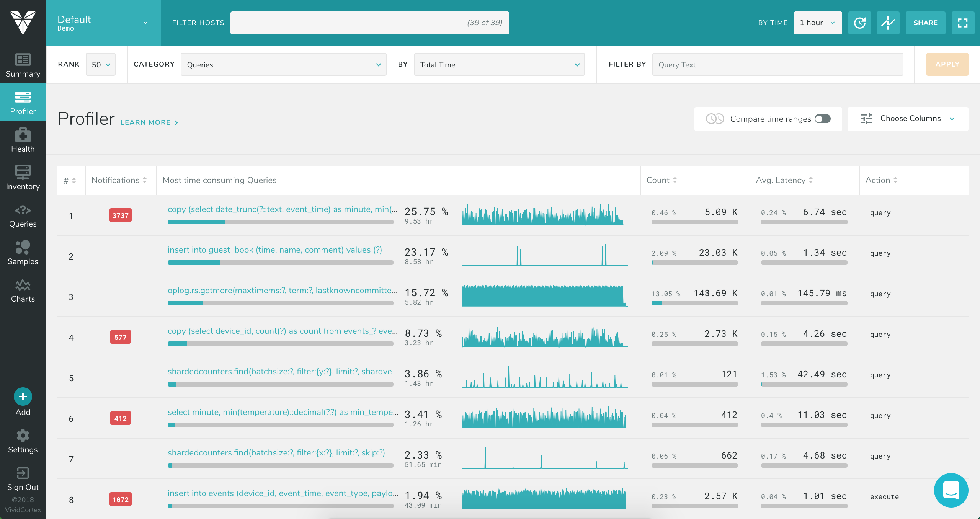Image resolution: width=980 pixels, height=519 pixels.
Task: Open the chat support bubble
Action: click(x=951, y=490)
